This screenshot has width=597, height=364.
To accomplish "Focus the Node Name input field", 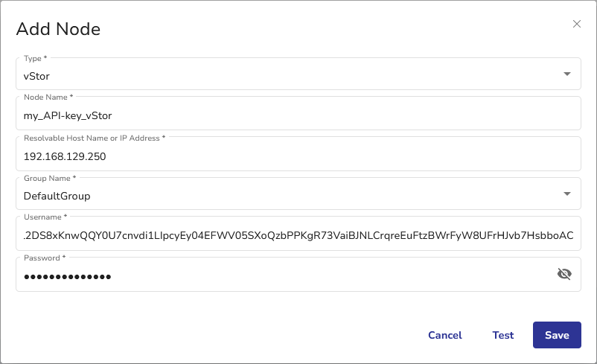I will click(x=298, y=115).
